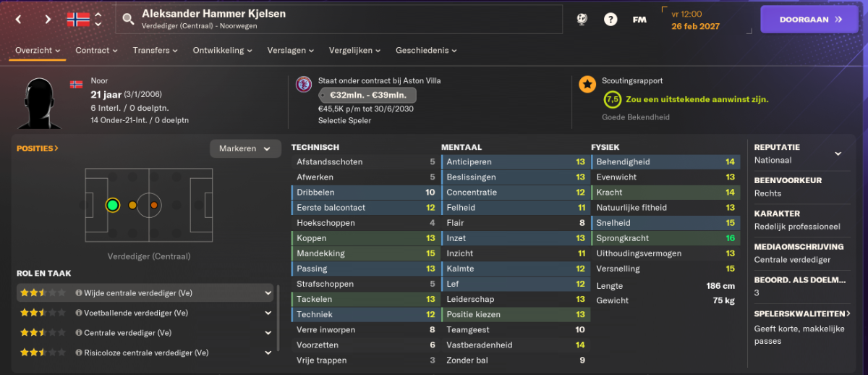Open the world globe icon
868x375 pixels.
coord(582,20)
